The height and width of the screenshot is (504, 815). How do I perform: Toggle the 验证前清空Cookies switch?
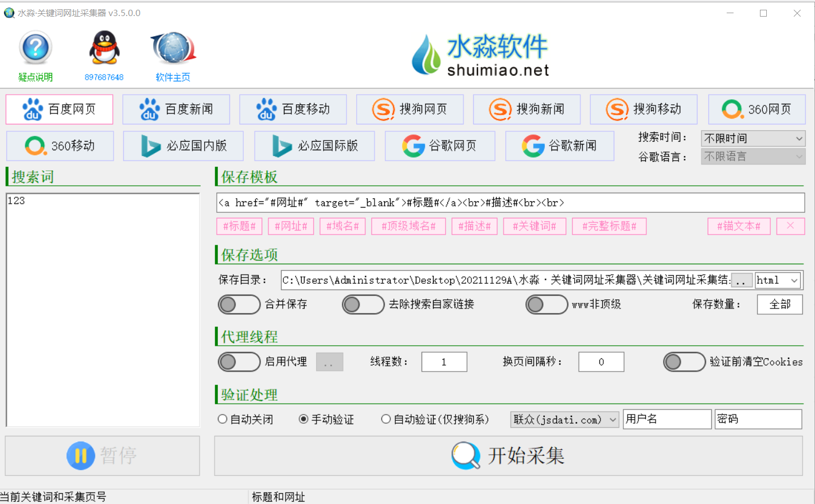pos(684,362)
